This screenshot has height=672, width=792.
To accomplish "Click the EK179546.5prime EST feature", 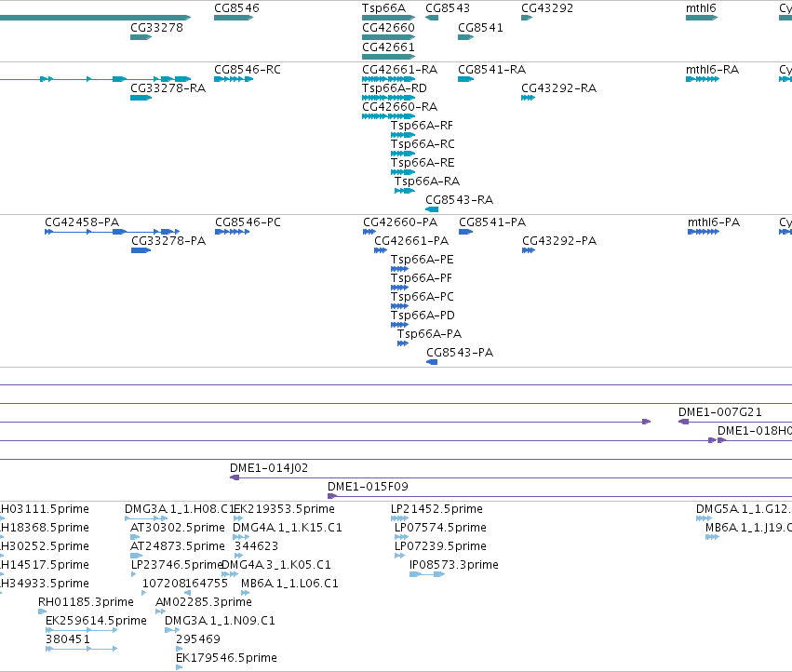I will 179,667.
